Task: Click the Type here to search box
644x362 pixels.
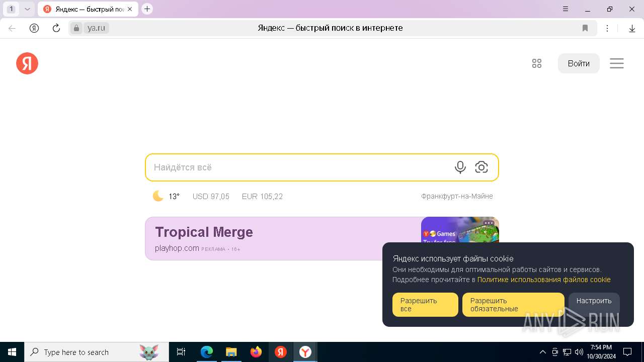Action: point(97,352)
